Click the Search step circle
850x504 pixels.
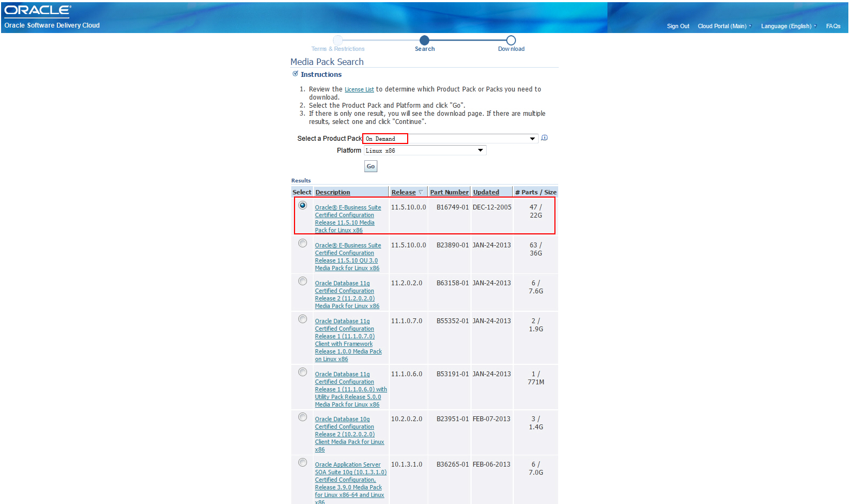point(424,40)
